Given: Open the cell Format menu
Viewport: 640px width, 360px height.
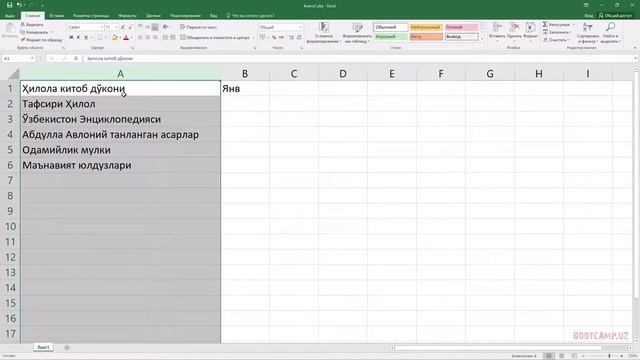Looking at the screenshot, I should coord(530,31).
